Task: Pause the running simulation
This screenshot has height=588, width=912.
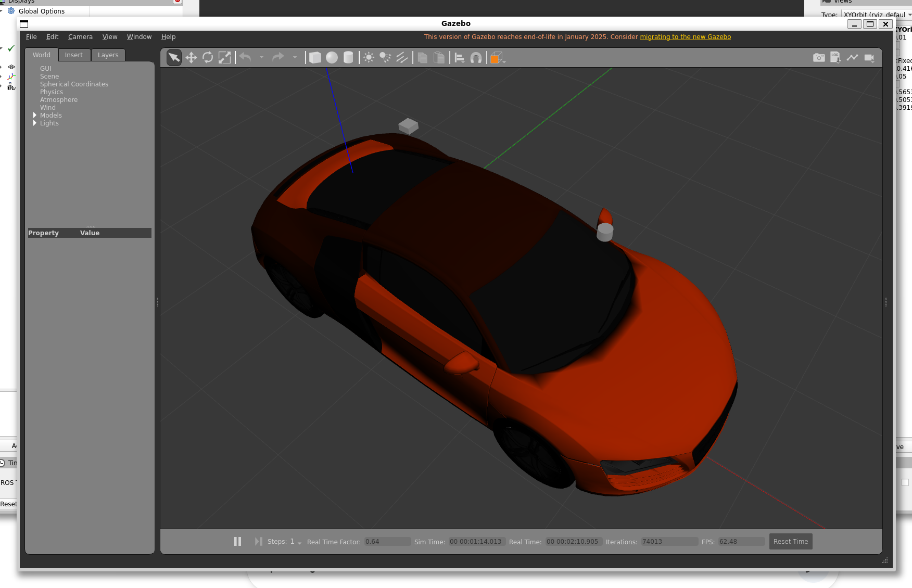Action: (237, 542)
